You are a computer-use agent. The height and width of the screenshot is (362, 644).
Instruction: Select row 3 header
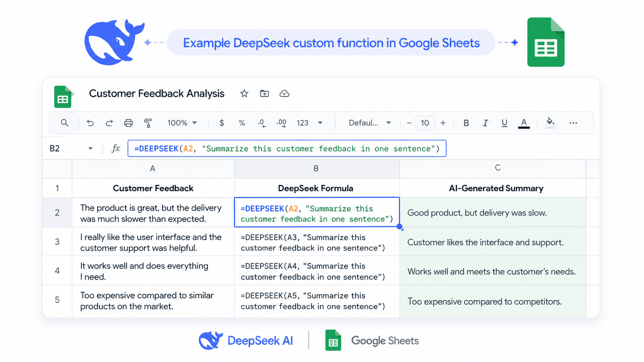tap(57, 242)
